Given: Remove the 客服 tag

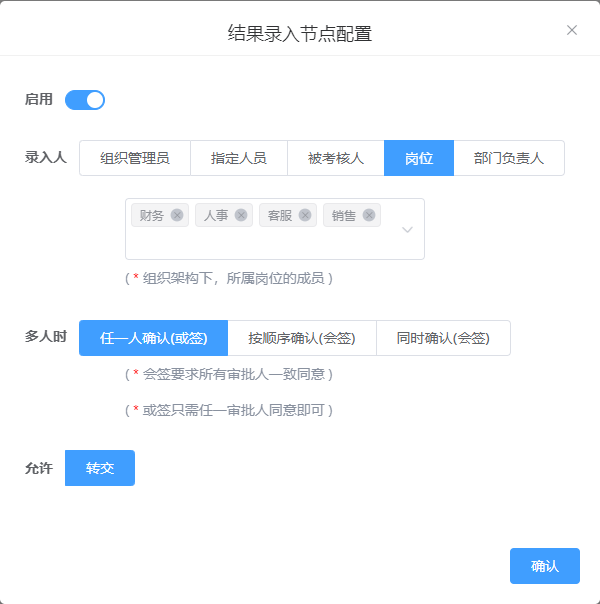Looking at the screenshot, I should tap(305, 215).
